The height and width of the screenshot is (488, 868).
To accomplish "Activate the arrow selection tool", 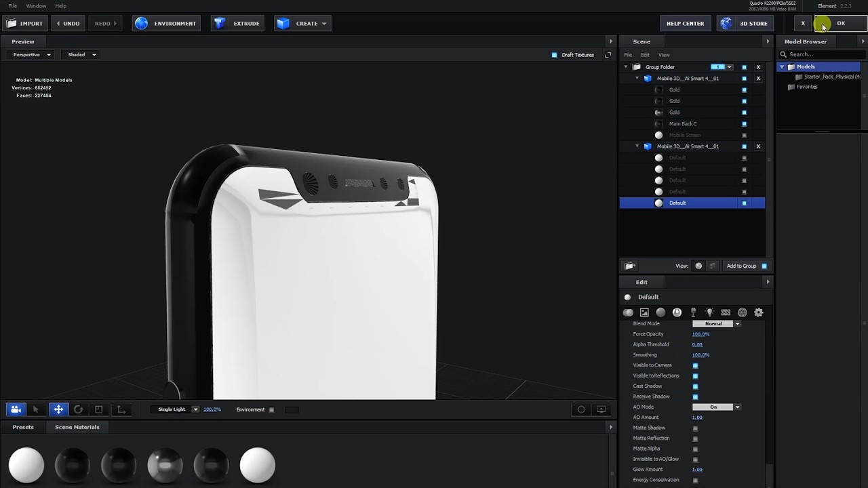I will click(36, 409).
